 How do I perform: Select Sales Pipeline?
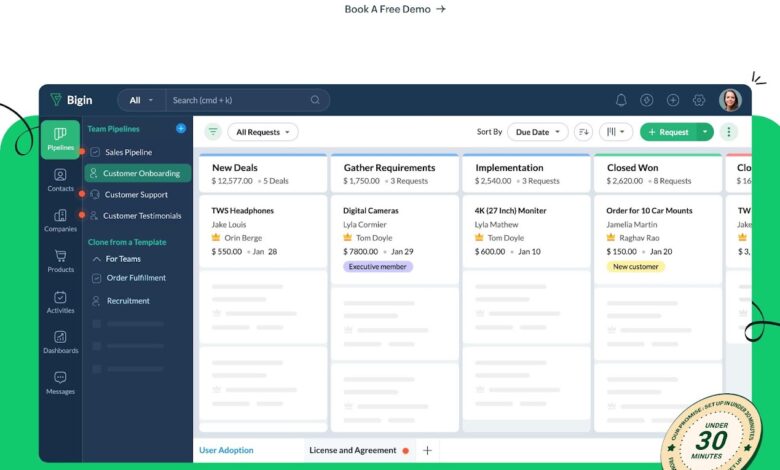click(128, 152)
